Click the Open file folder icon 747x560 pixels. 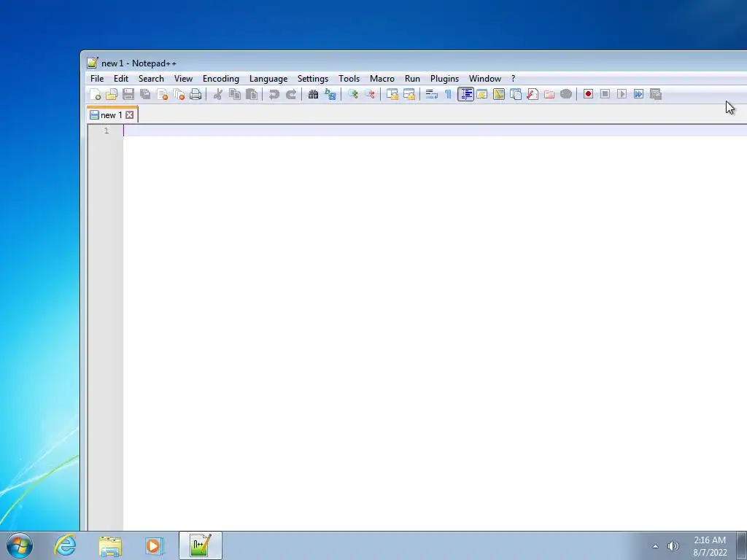(x=112, y=94)
